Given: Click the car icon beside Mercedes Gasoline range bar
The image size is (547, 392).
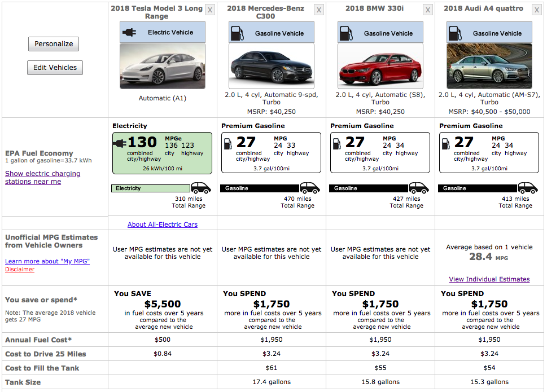Looking at the screenshot, I should (x=310, y=188).
